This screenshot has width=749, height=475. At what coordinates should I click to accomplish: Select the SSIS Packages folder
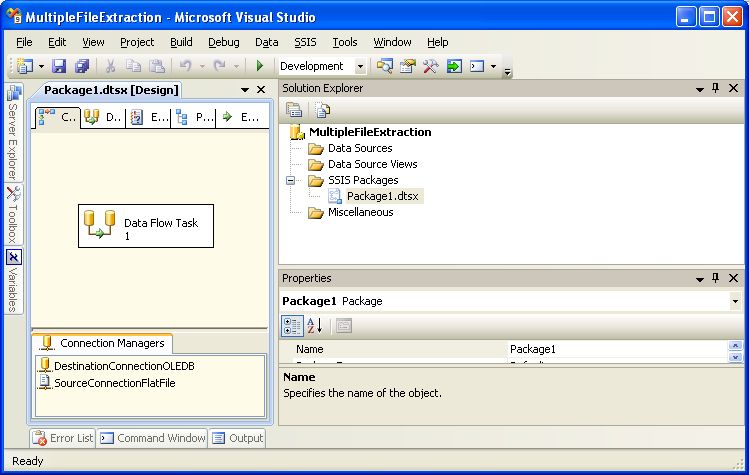[x=363, y=180]
